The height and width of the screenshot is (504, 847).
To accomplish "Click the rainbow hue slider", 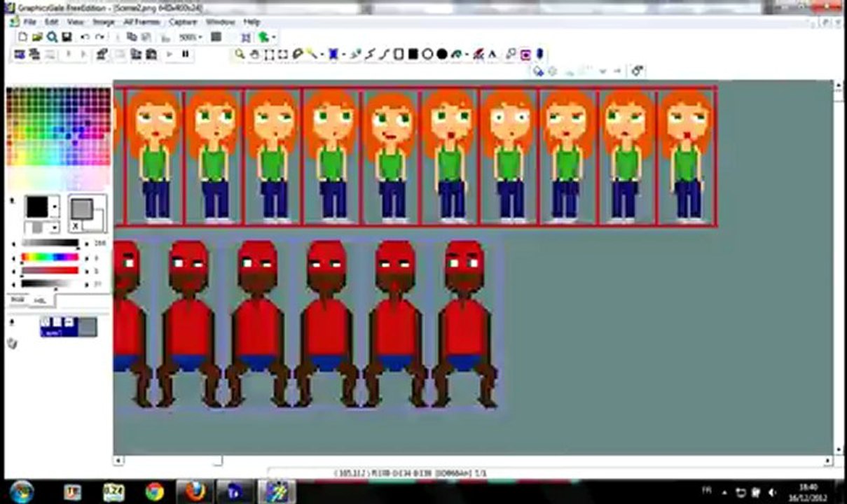I will (x=50, y=257).
